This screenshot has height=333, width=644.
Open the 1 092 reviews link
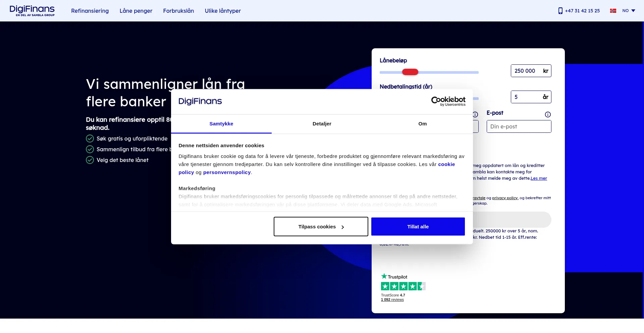click(392, 300)
